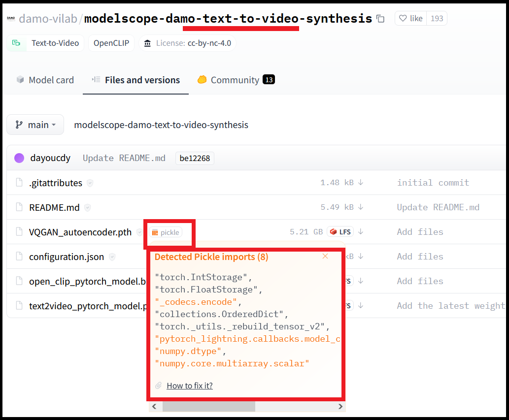Like the model with the heart button

tap(410, 19)
